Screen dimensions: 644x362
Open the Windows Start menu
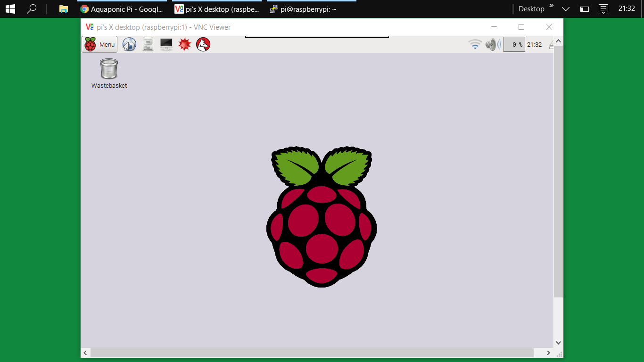[9, 8]
